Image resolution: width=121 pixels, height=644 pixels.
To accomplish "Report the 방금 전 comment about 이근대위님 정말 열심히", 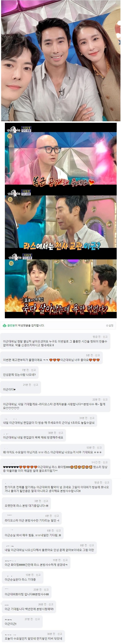I will (105, 337).
